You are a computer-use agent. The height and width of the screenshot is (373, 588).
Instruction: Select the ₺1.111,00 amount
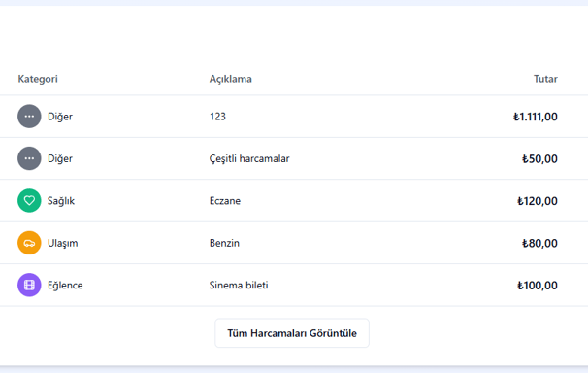(536, 117)
